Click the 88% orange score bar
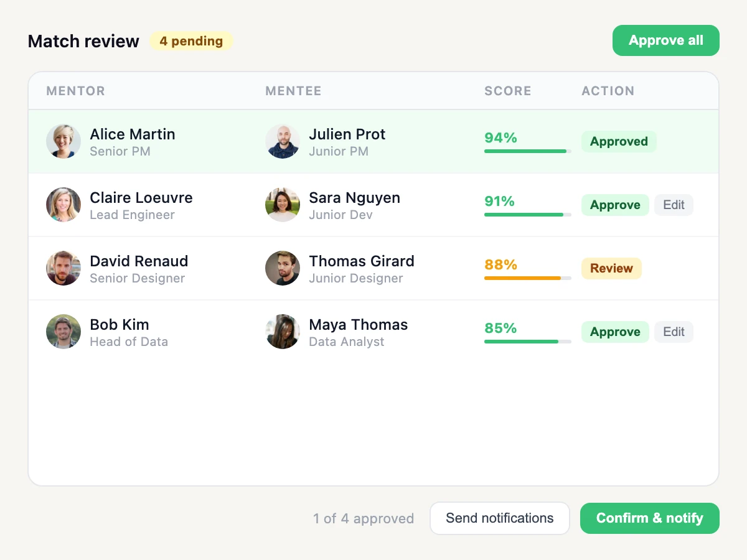 528,278
